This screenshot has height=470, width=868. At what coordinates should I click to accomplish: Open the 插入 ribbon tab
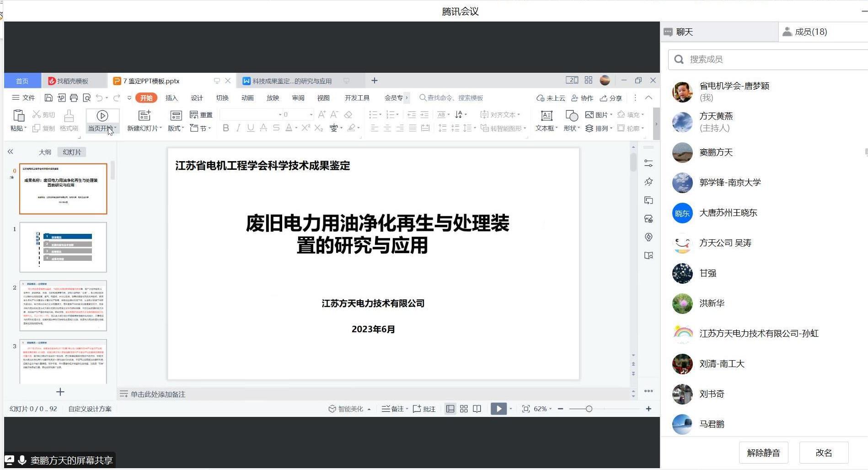click(171, 98)
